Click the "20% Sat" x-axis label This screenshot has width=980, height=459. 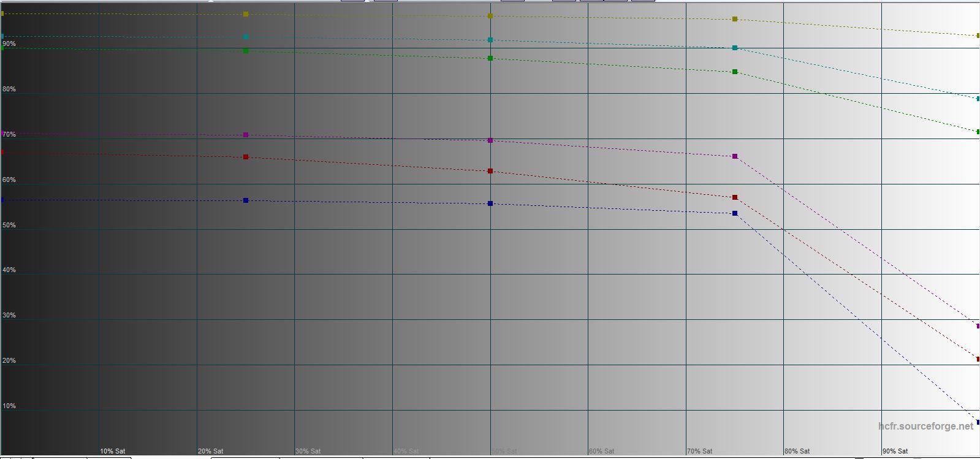pyautogui.click(x=210, y=451)
